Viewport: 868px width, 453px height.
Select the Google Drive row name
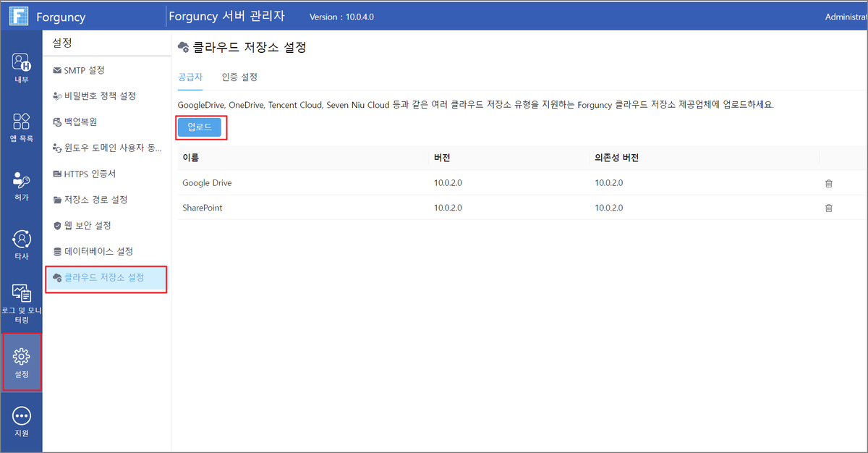tap(207, 183)
